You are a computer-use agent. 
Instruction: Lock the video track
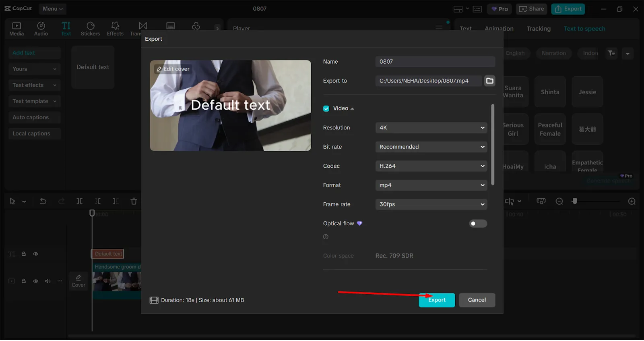(x=24, y=281)
